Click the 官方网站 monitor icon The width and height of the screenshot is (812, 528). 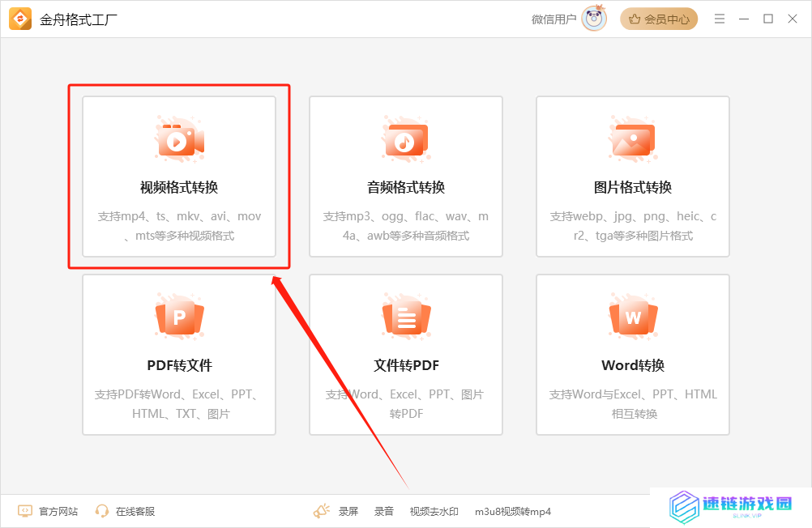(25, 512)
